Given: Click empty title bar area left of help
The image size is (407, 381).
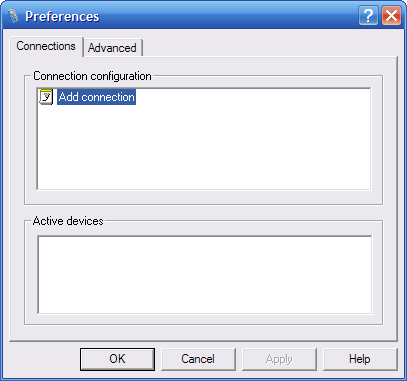Looking at the screenshot, I should tap(228, 16).
